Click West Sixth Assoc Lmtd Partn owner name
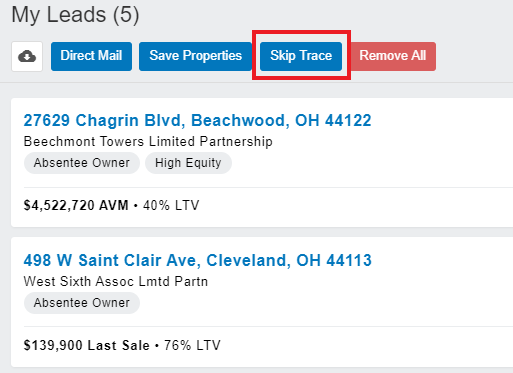Screen dimensions: 513x373 tap(116, 282)
